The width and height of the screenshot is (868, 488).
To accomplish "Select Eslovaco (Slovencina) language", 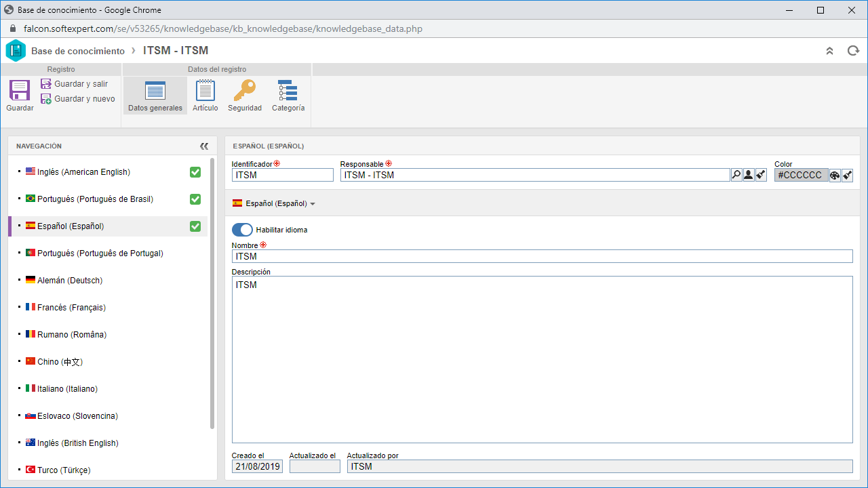I will (x=108, y=416).
